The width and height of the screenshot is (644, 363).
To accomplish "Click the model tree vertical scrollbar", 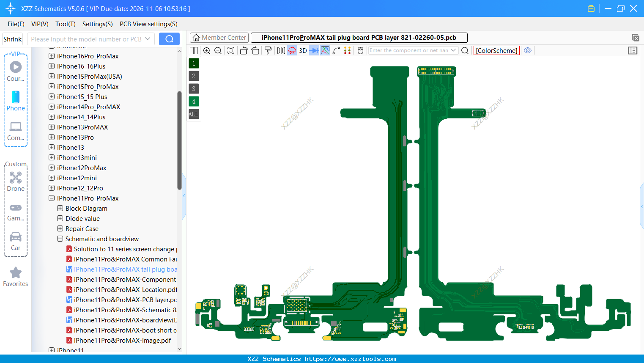I will click(179, 140).
